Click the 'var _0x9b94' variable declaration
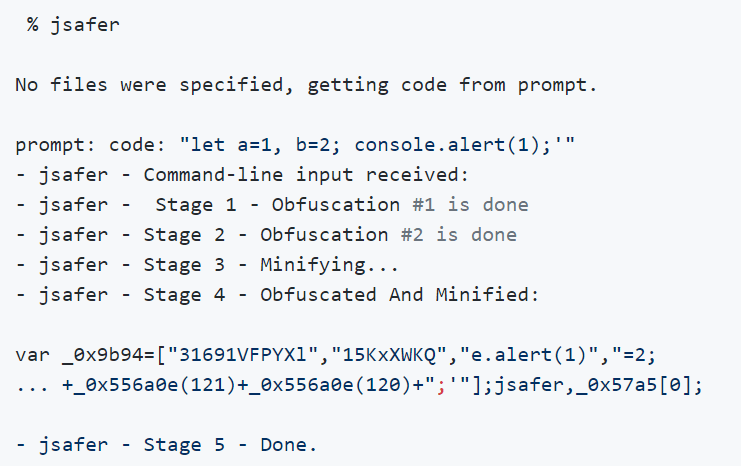 85,355
